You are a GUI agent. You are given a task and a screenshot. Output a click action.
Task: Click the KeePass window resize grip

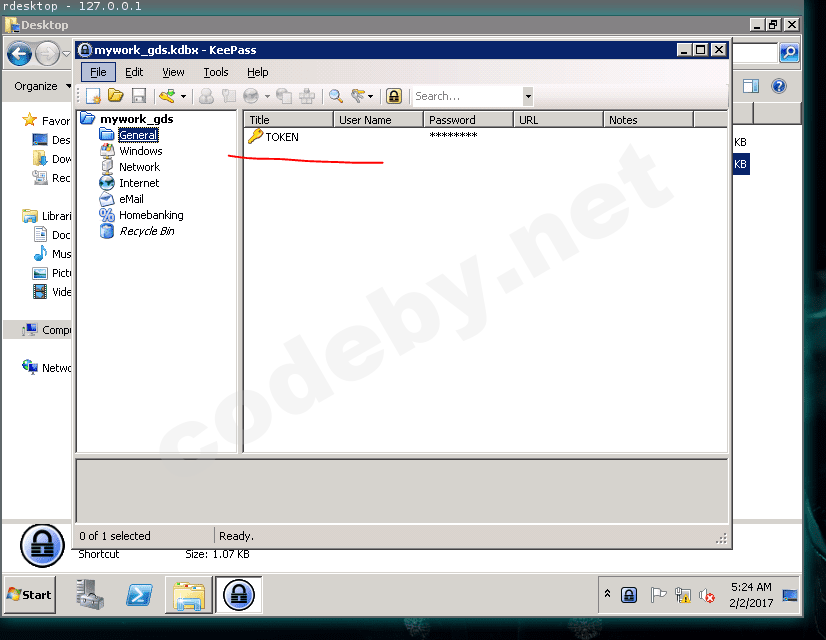(721, 538)
